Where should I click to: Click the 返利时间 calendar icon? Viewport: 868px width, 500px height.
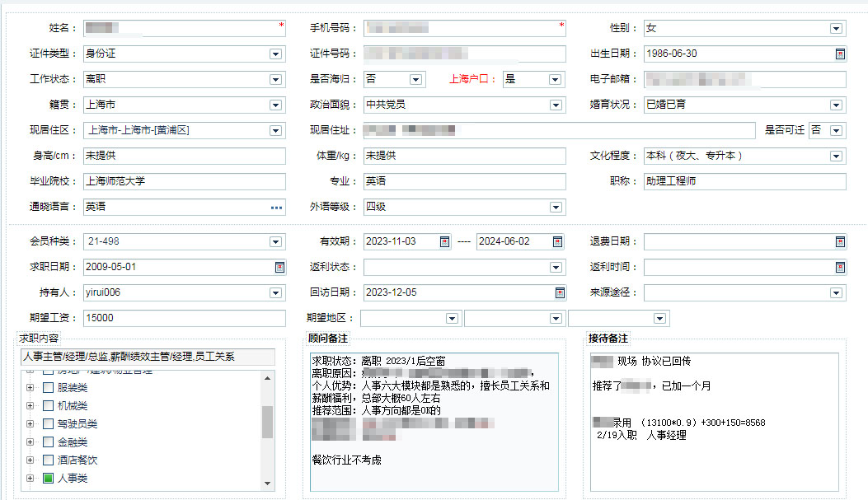840,267
